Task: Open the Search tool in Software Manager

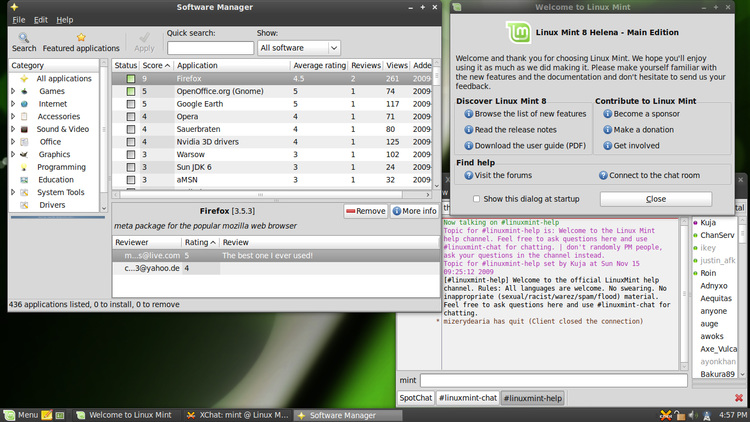Action: (23, 42)
